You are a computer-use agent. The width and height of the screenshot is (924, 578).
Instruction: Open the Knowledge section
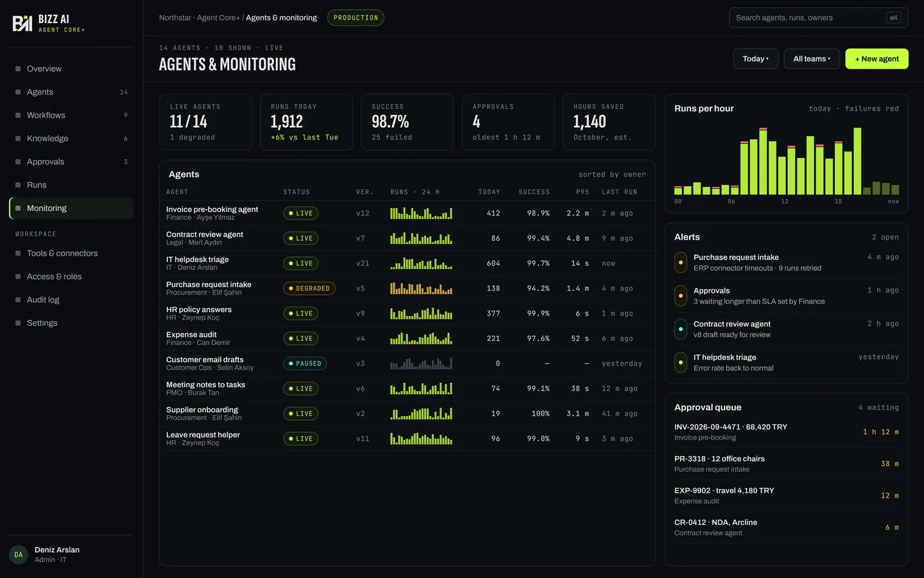coord(71,138)
